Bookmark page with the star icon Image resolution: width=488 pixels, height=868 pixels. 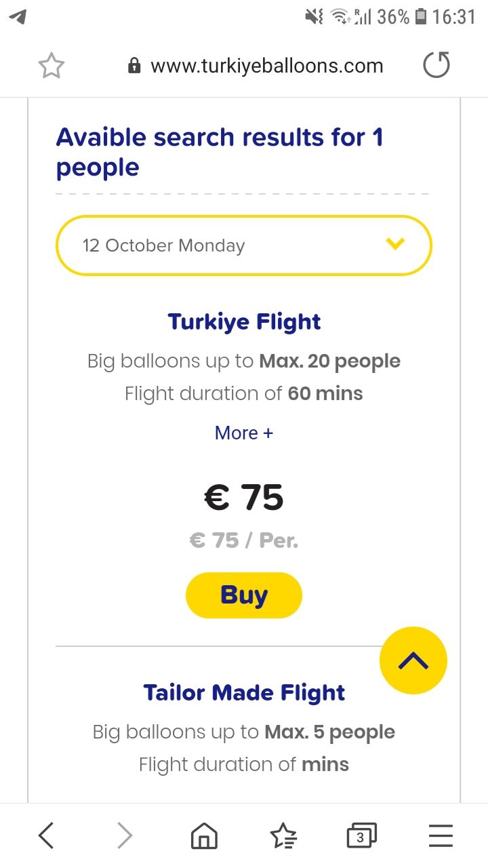tap(51, 66)
